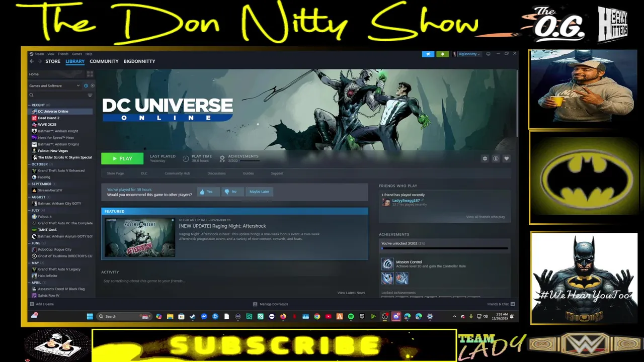Open File Explorer from the taskbar
The height and width of the screenshot is (362, 644).
pyautogui.click(x=170, y=316)
